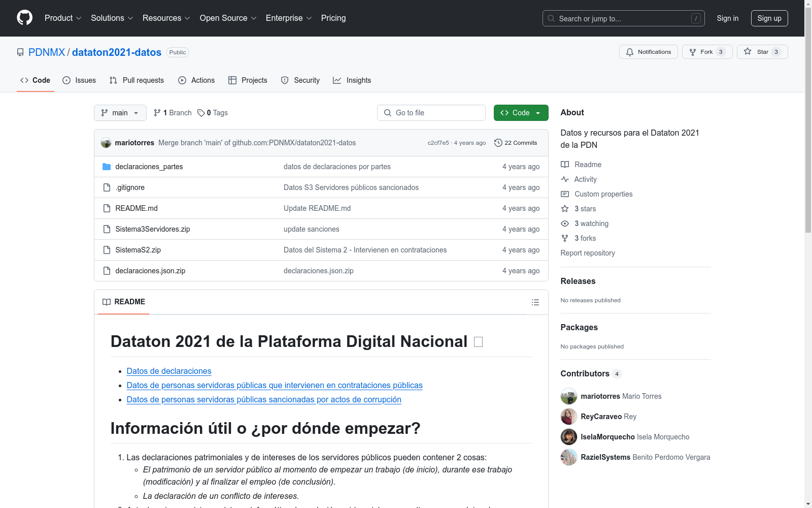812x508 pixels.
Task: Click the declaraciones.json.zip file icon
Action: (x=107, y=271)
